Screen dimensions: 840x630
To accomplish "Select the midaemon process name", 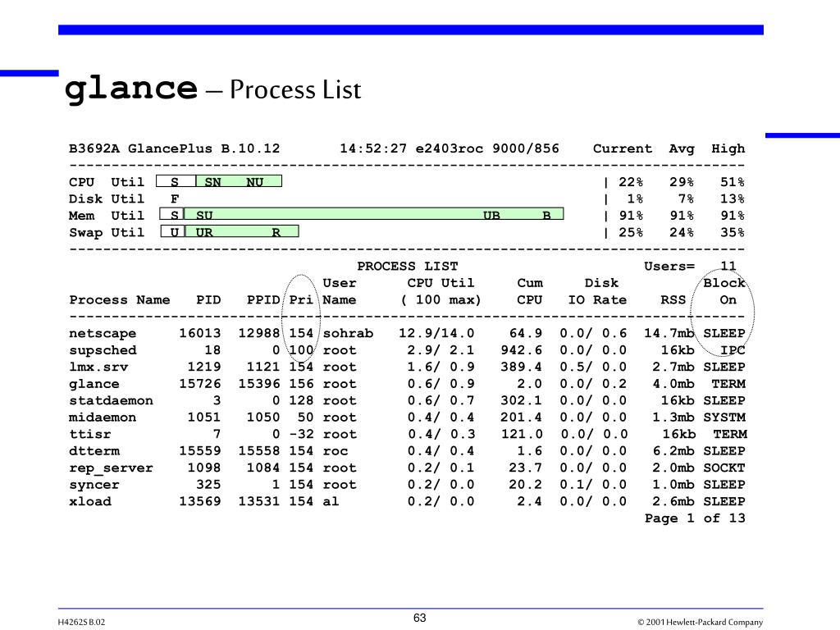I will 103,418.
